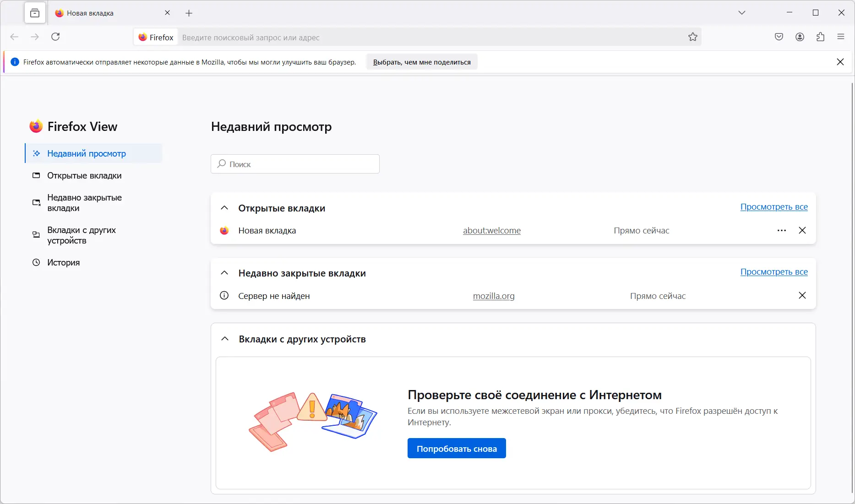This screenshot has width=855, height=504.
Task: Open the tab list dropdown arrow
Action: [742, 12]
